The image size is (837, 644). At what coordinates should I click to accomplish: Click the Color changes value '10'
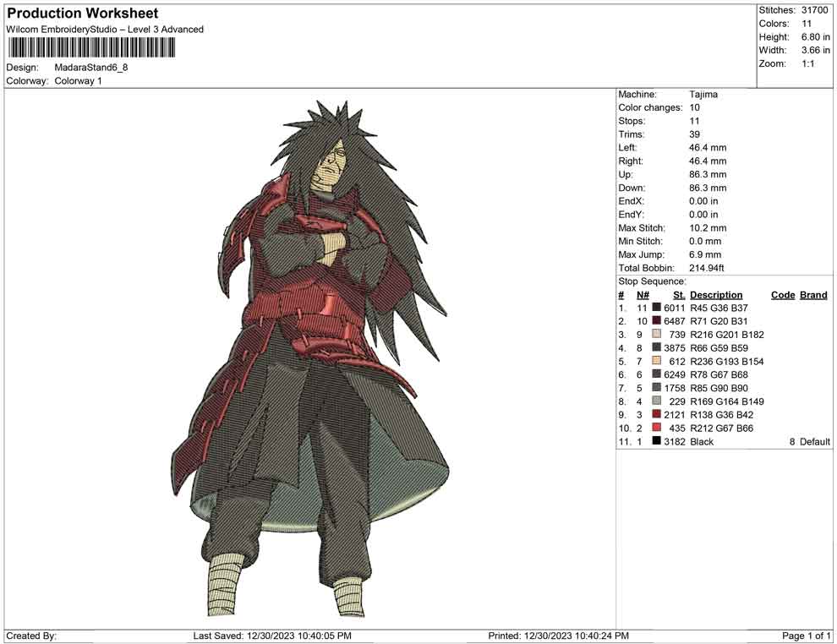tap(694, 108)
